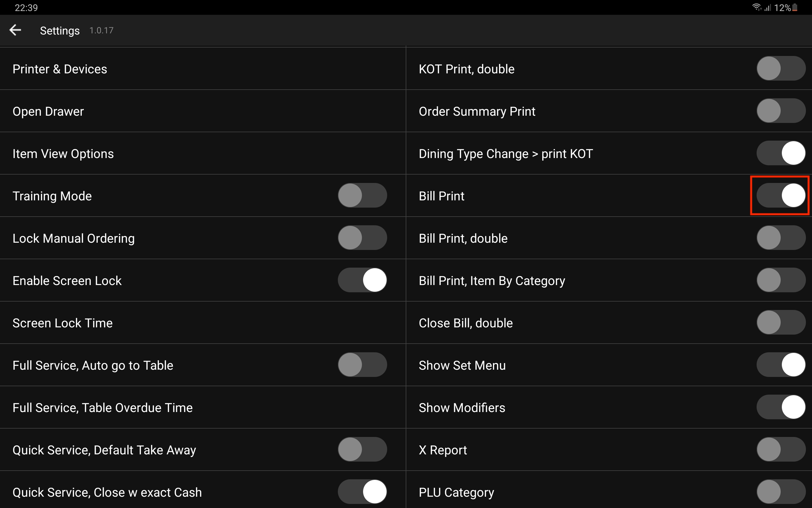Turn off Bill Print toggle
This screenshot has height=508, width=812.
[x=780, y=195]
